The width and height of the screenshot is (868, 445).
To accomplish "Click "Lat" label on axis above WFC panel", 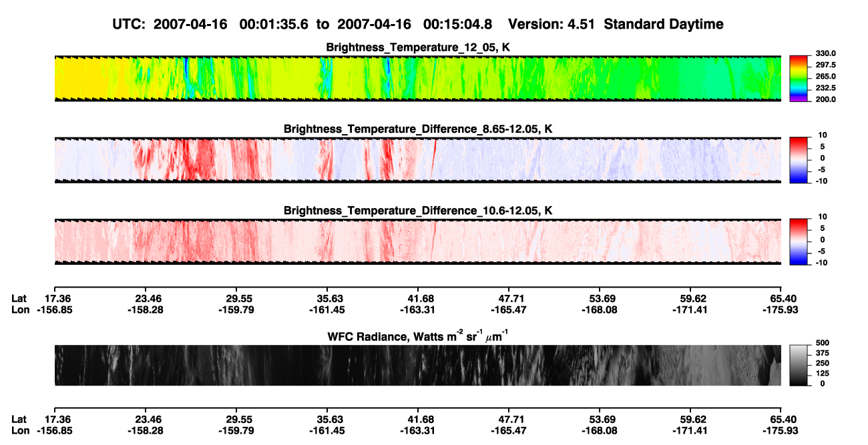I will coord(19,298).
